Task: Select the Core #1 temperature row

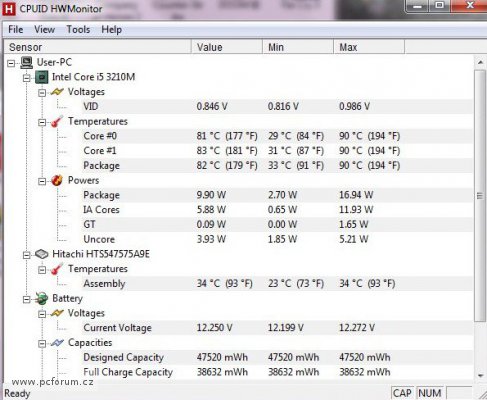Action: click(278, 151)
